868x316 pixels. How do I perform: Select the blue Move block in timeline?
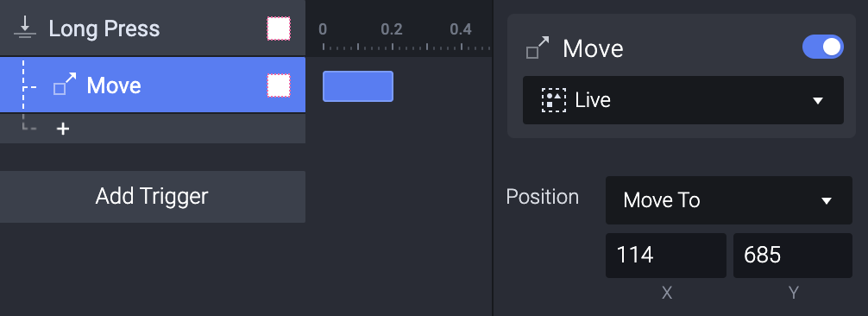[x=358, y=86]
